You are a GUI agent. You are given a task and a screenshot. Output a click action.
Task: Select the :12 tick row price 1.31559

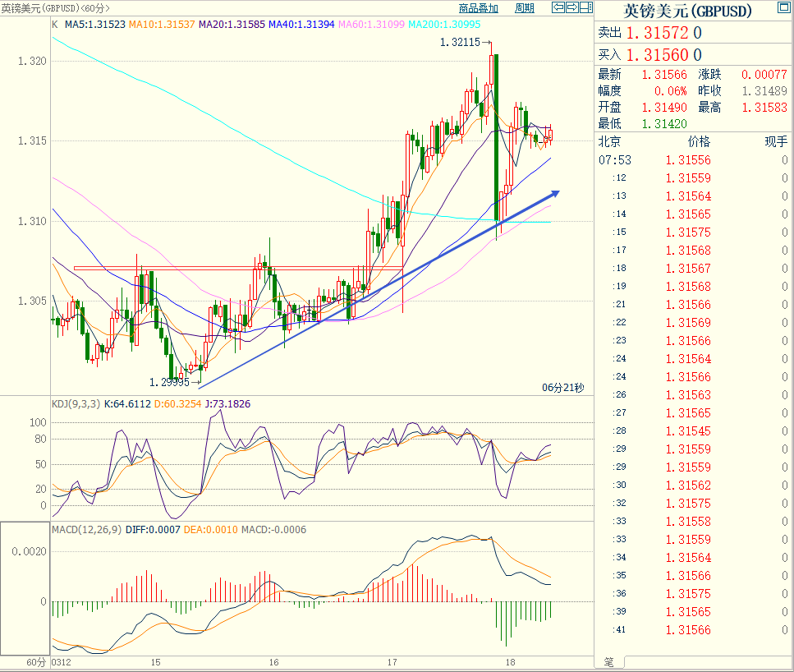point(688,178)
